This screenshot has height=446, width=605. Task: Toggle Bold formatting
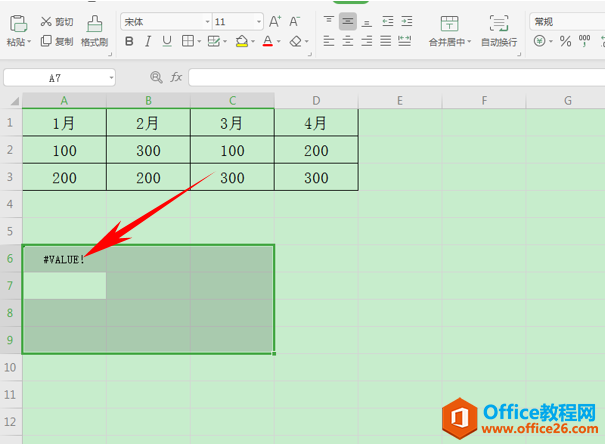click(x=129, y=41)
